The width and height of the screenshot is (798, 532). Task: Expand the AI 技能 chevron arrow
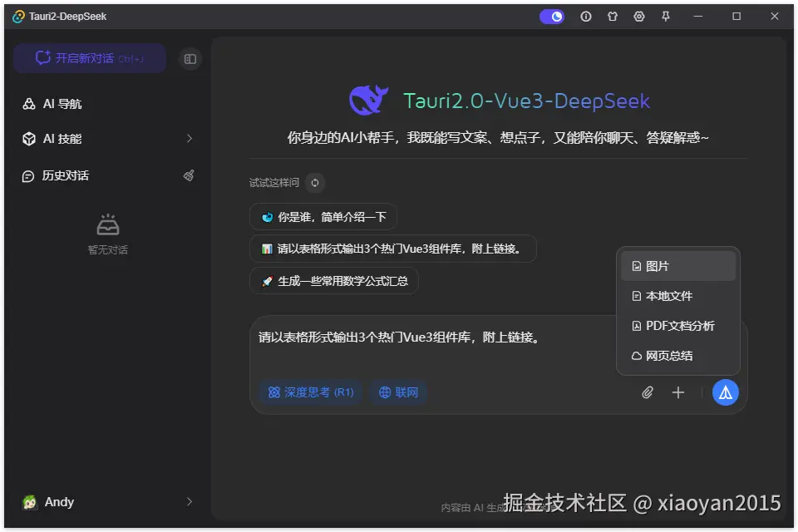pos(190,139)
